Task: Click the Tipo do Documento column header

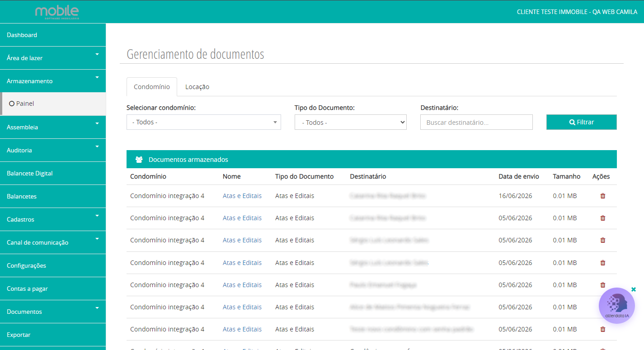Action: pos(304,176)
